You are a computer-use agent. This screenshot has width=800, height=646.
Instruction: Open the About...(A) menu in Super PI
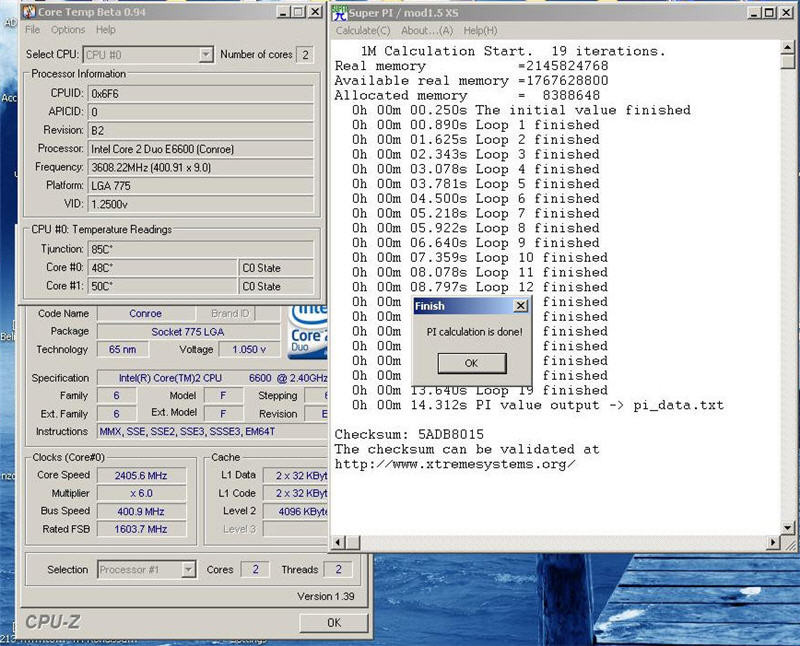[x=427, y=31]
